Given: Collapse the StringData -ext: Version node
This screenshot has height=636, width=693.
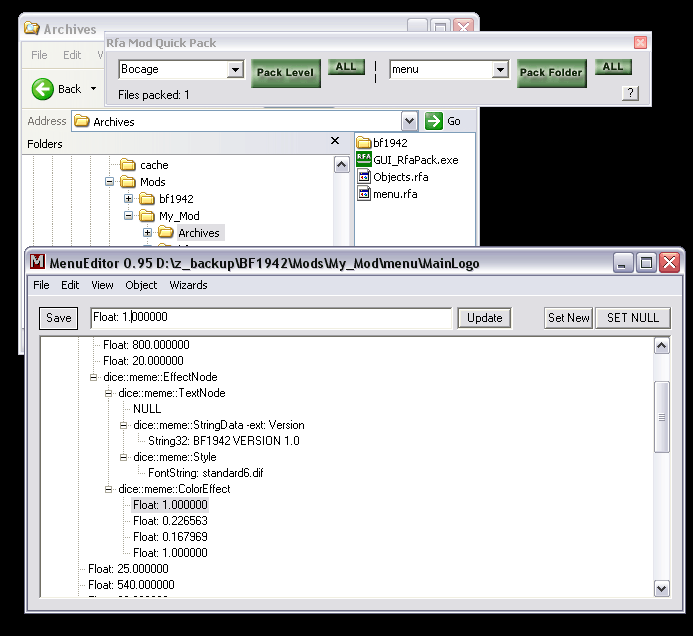Looking at the screenshot, I should click(x=123, y=425).
